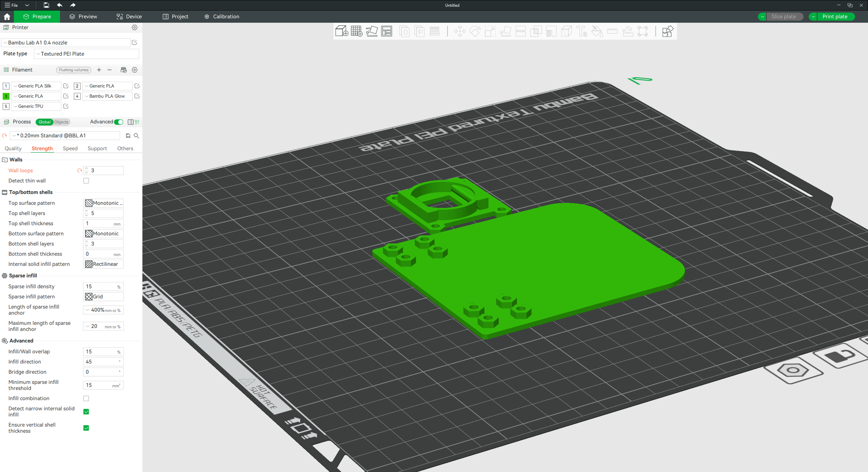
Task: Open the Plate type dropdown
Action: point(86,54)
